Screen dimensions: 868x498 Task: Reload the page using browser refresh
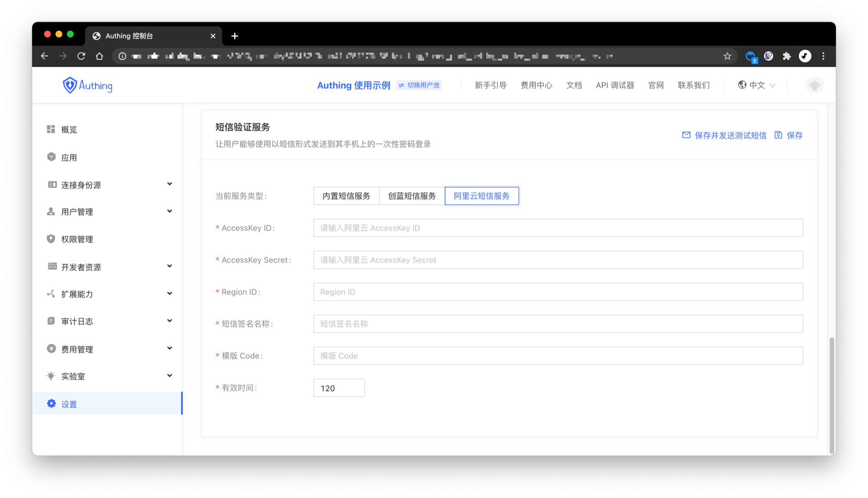[x=81, y=56]
